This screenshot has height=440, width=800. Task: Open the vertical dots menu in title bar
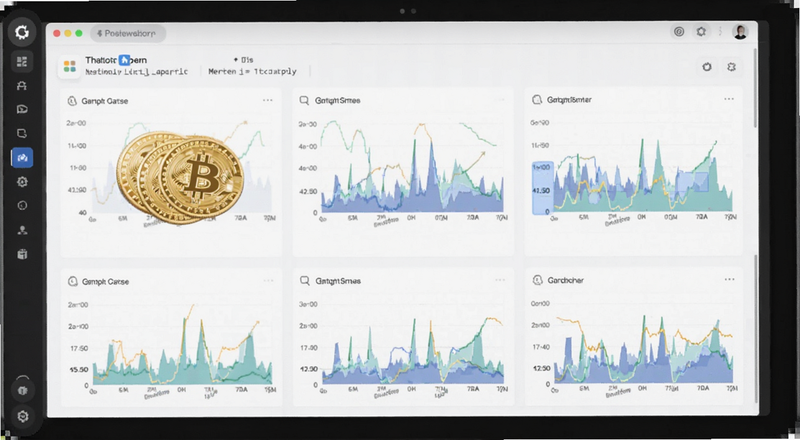coord(720,32)
